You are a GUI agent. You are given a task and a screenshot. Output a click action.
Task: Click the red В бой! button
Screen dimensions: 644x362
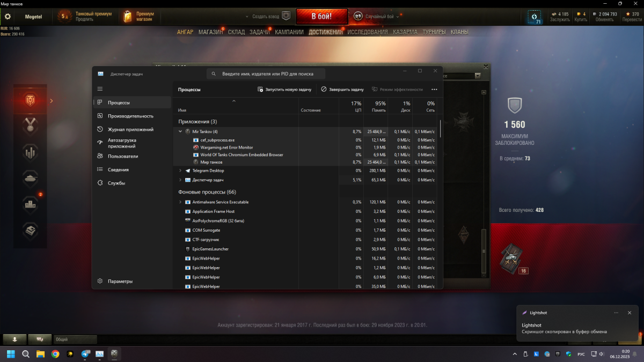tap(322, 16)
